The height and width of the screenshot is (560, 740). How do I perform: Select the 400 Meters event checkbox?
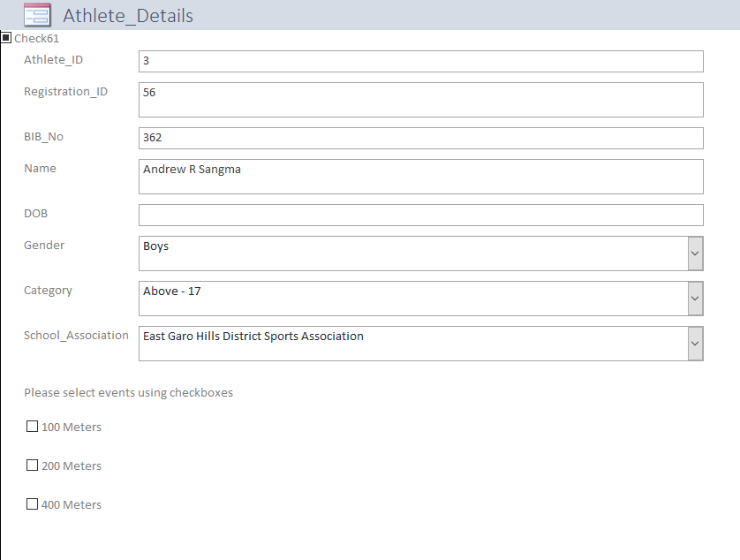point(33,504)
